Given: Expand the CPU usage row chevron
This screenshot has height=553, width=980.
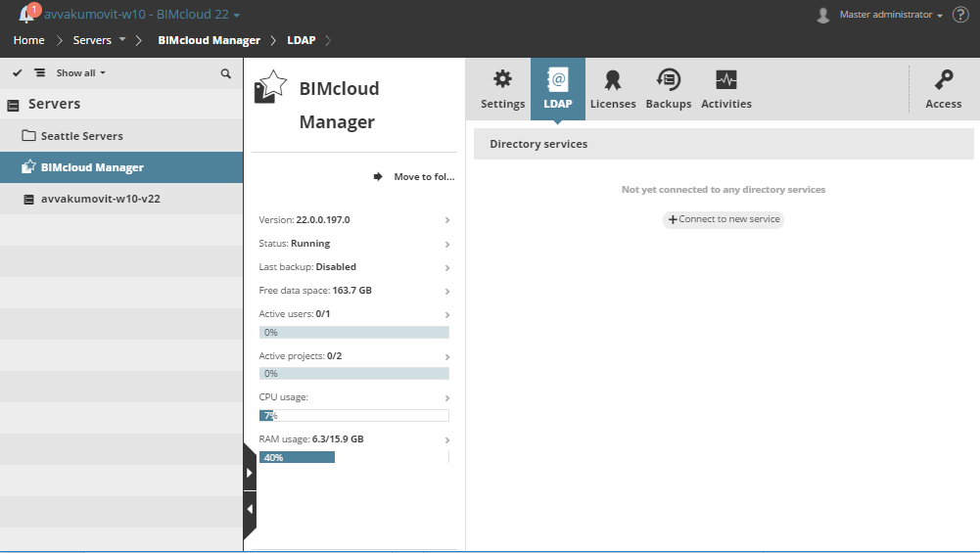Looking at the screenshot, I should tap(447, 398).
